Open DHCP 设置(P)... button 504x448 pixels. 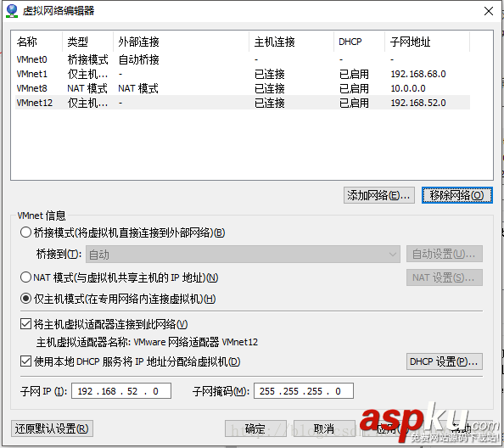click(445, 361)
